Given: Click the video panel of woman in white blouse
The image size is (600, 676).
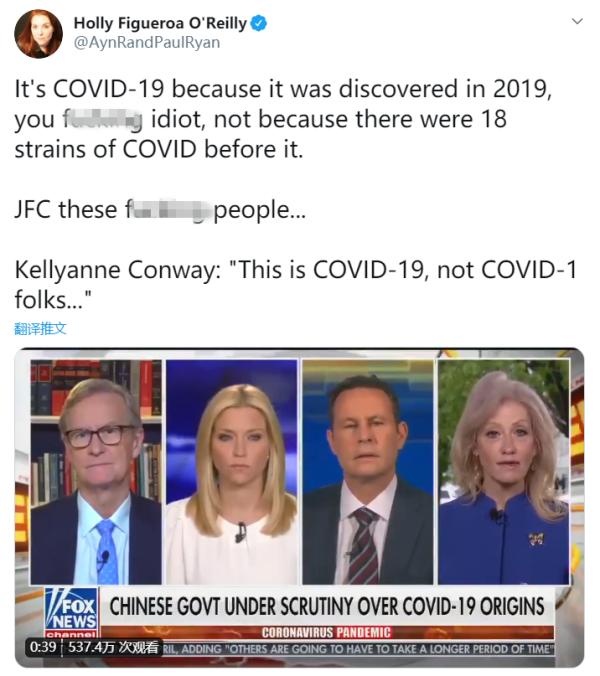Looking at the screenshot, I should point(232,472).
